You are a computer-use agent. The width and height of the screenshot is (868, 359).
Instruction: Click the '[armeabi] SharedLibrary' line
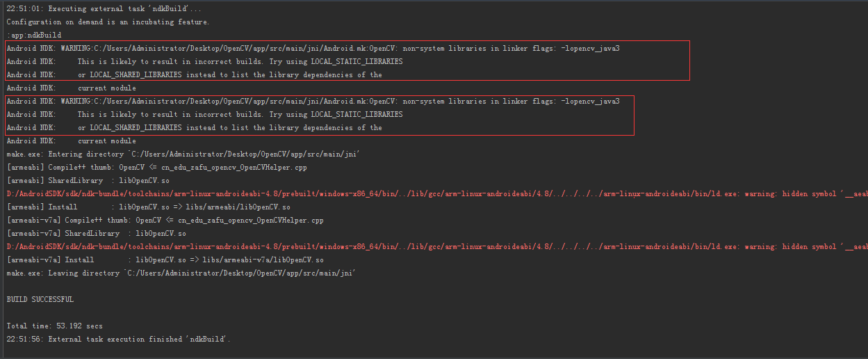(96, 180)
